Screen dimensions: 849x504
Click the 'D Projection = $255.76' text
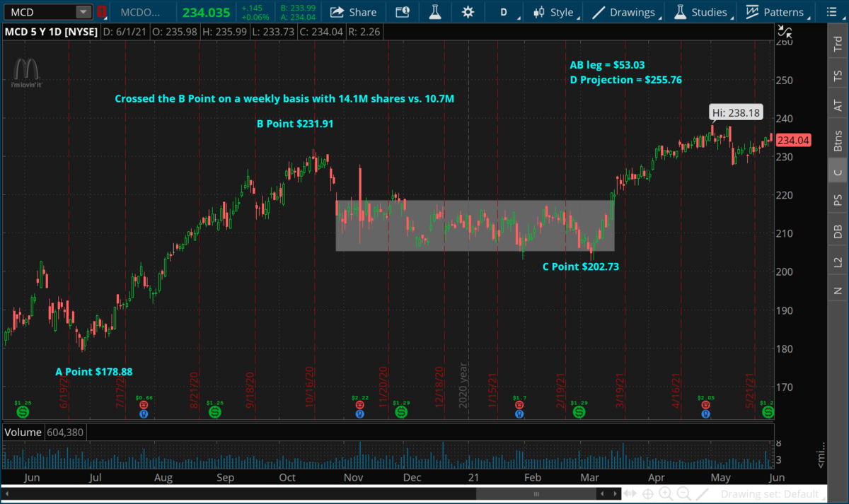pyautogui.click(x=626, y=80)
